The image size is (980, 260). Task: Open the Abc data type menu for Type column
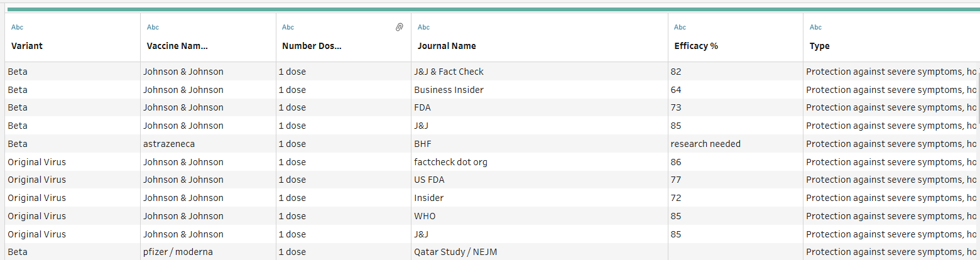pyautogui.click(x=815, y=27)
